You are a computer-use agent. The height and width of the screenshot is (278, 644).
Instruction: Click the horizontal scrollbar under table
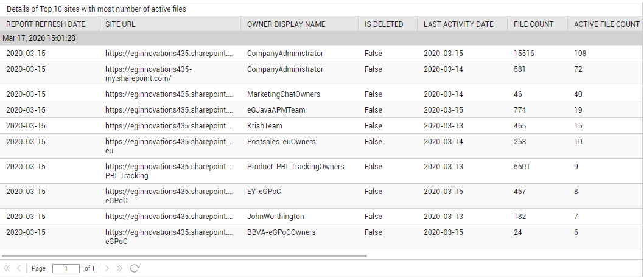click(184, 256)
